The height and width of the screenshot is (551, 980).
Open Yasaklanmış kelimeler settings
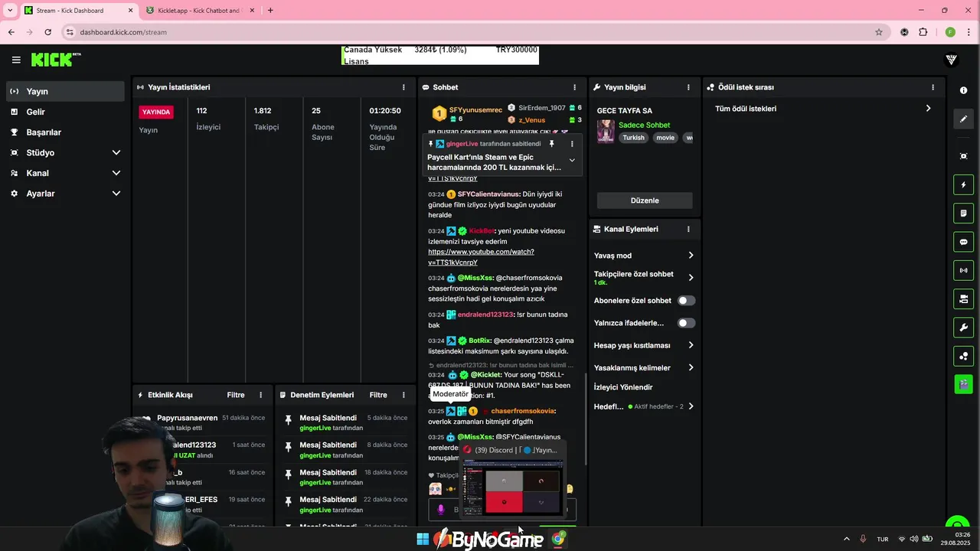pos(691,368)
